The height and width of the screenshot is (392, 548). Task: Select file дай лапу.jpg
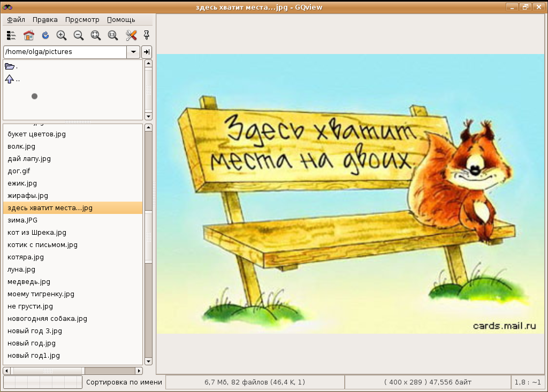[x=73, y=159]
